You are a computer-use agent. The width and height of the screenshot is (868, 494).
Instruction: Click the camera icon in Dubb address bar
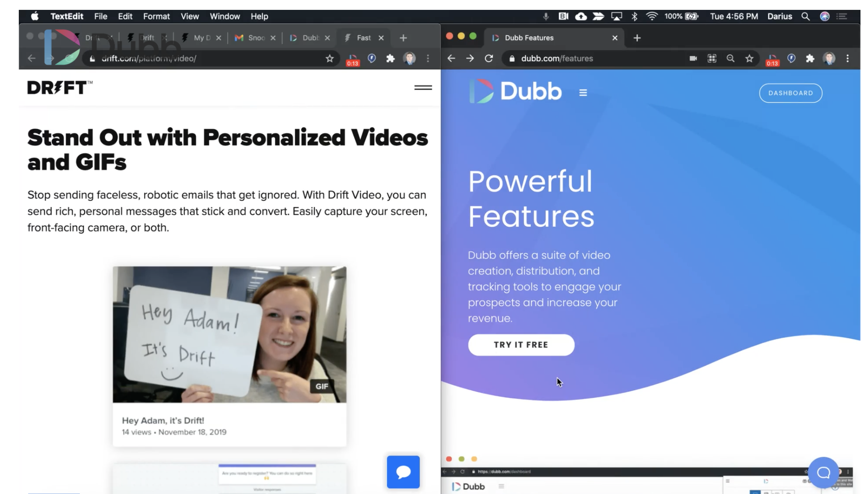point(693,58)
